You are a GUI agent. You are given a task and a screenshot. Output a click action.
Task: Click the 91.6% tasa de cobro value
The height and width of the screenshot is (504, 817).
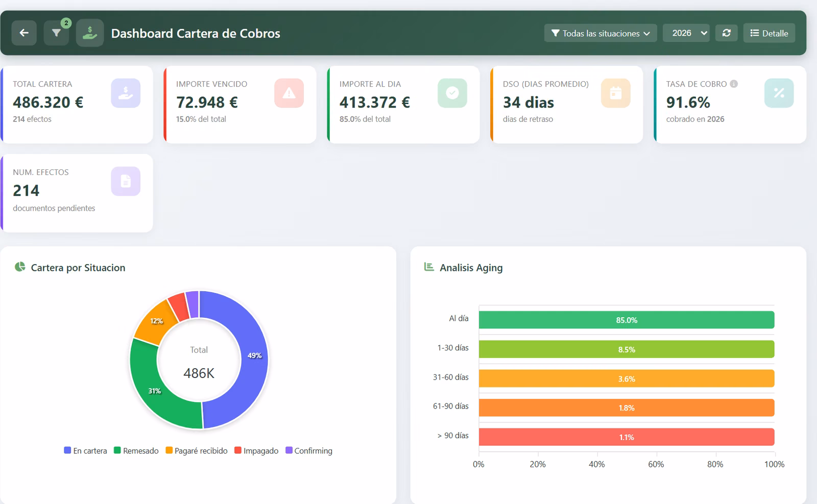688,103
